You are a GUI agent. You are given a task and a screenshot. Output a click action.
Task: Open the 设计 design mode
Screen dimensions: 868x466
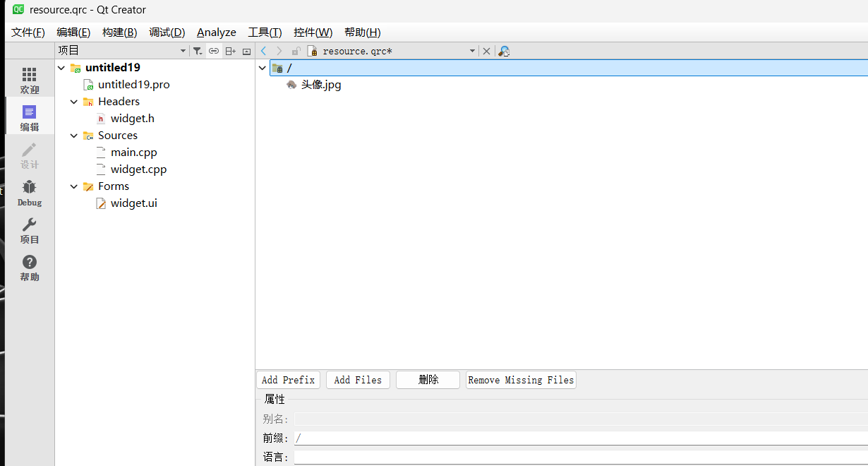click(29, 155)
